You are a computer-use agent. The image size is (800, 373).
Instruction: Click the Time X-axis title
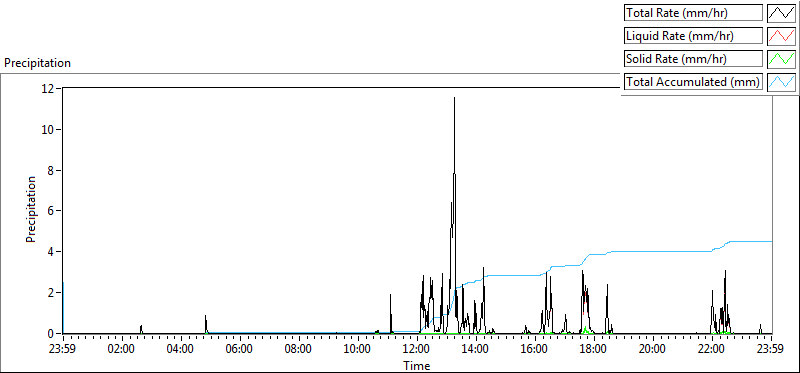click(417, 365)
